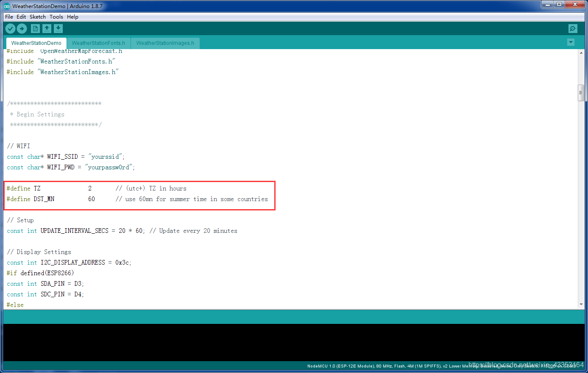Switch to the WeatherStationDemo tab

click(36, 43)
